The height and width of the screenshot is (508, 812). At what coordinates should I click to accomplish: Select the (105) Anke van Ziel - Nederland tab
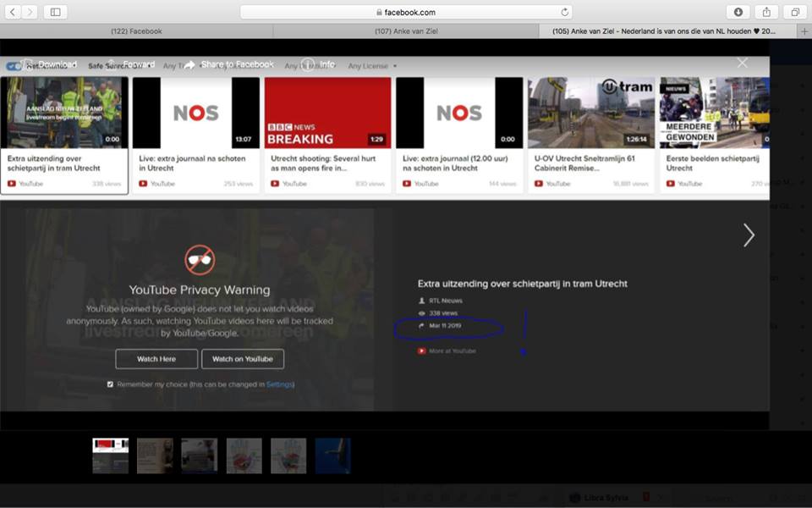pyautogui.click(x=668, y=31)
